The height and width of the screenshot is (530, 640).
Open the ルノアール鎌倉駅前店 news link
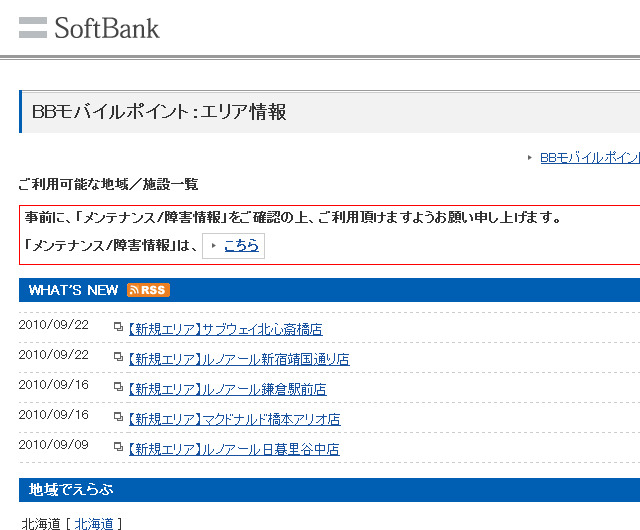tap(227, 389)
